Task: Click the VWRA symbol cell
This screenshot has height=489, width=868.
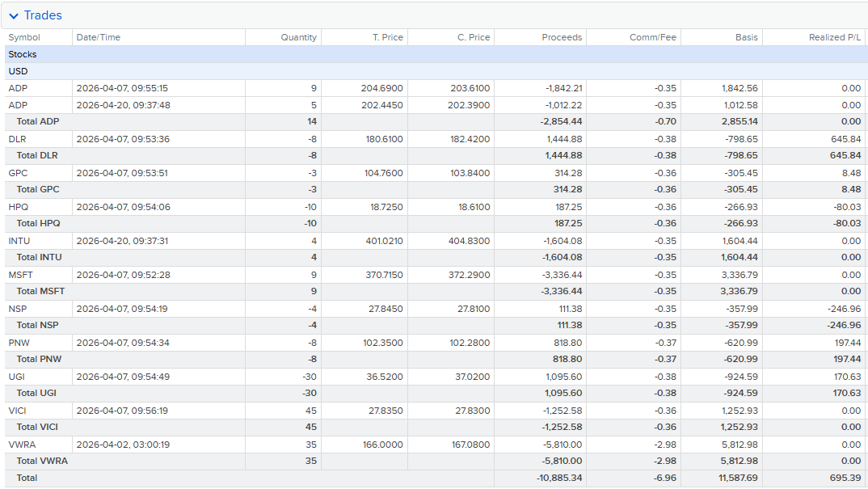Action: (x=22, y=445)
